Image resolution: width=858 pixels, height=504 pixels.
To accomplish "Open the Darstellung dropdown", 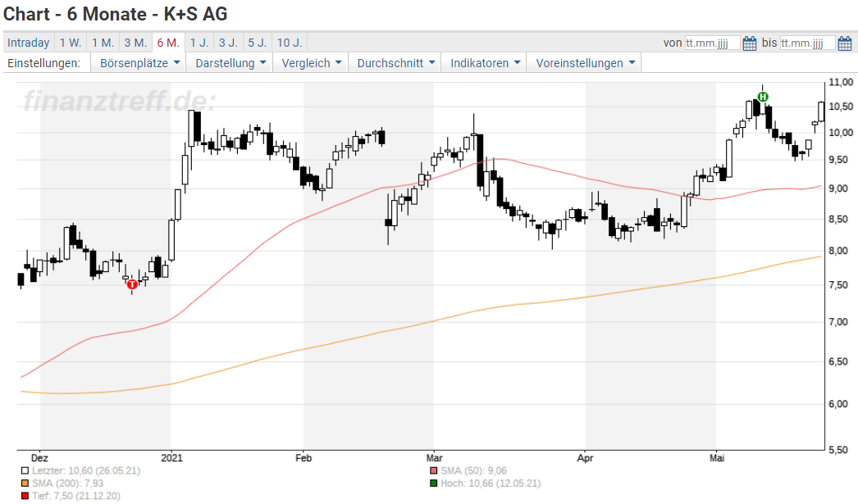I will (230, 63).
